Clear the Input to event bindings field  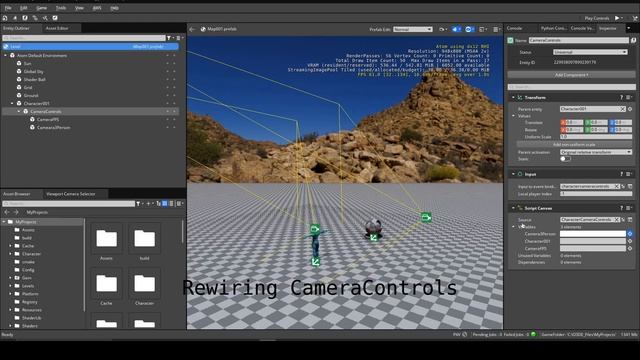point(617,187)
